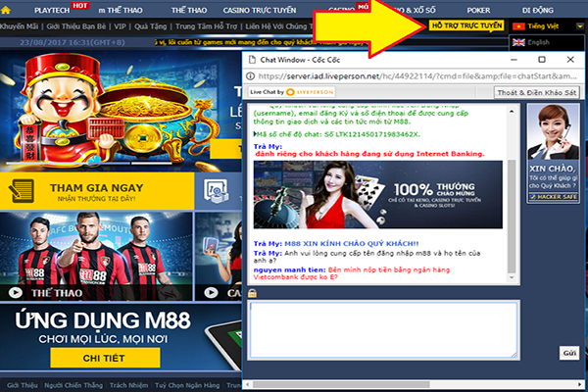This screenshot has width=588, height=392.
Task: Click the Vietnam flag icon
Action: tap(518, 26)
